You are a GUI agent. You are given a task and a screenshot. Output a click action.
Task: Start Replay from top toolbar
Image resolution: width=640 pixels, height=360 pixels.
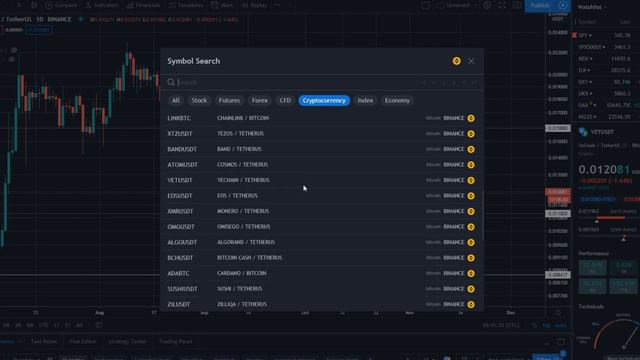click(254, 5)
